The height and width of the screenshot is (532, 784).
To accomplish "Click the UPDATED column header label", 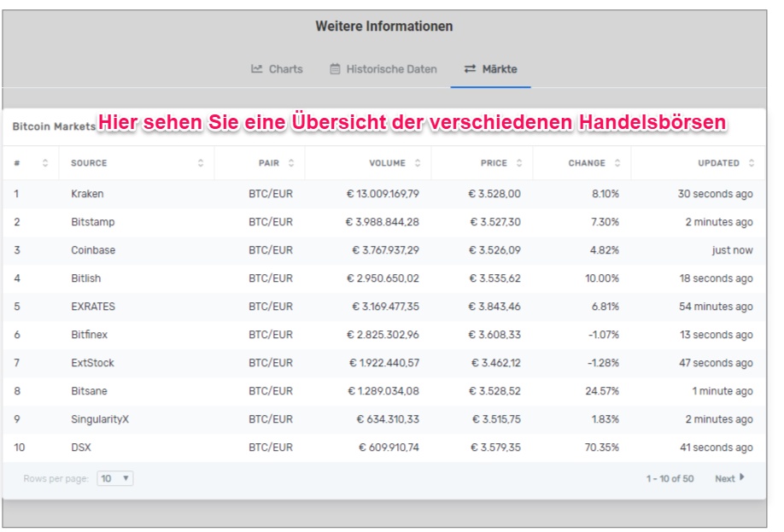I will (719, 163).
